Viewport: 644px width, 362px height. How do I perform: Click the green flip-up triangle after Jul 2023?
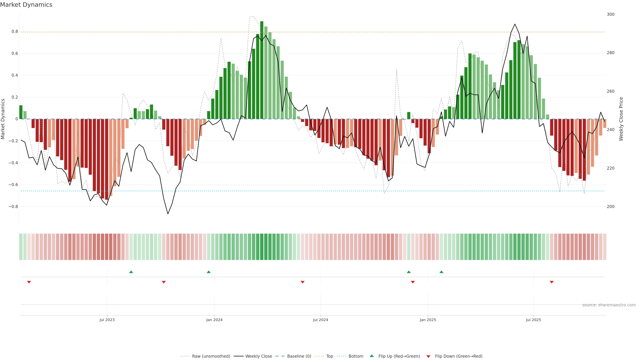point(131,272)
